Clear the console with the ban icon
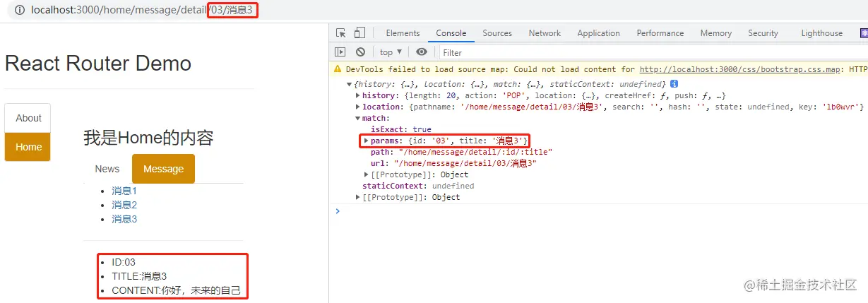This screenshot has height=303, width=868. tap(360, 52)
